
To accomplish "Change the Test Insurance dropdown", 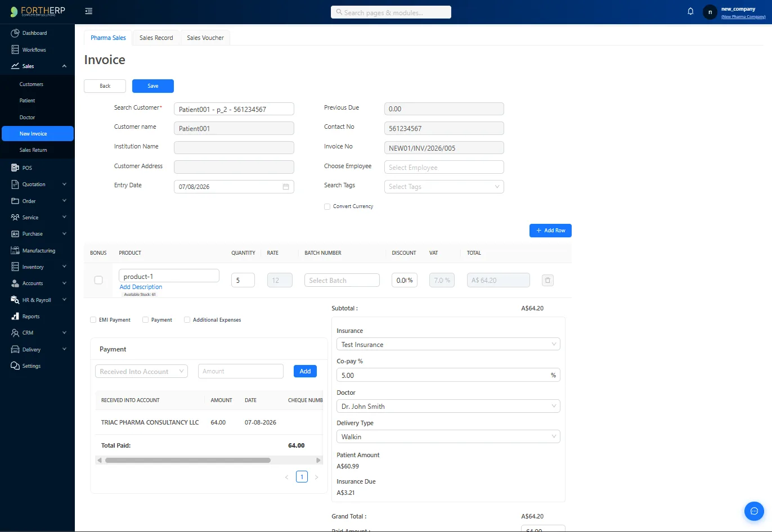I will 448,344.
